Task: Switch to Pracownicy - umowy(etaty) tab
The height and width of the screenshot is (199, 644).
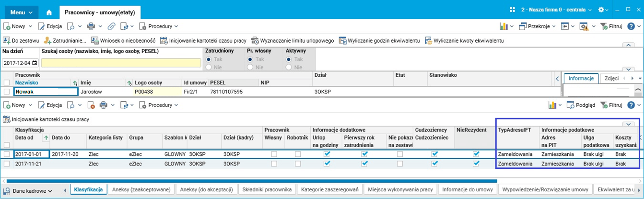Action: (x=100, y=12)
